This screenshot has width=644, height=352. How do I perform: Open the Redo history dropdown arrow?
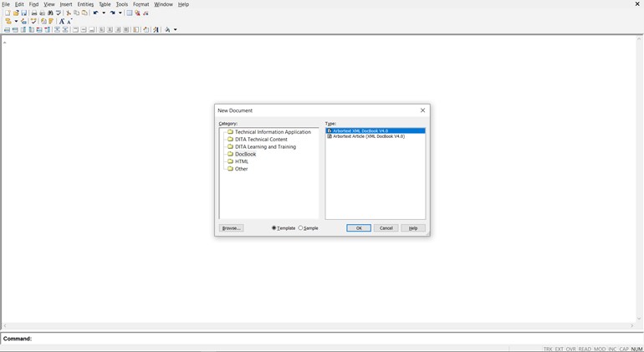tap(120, 13)
